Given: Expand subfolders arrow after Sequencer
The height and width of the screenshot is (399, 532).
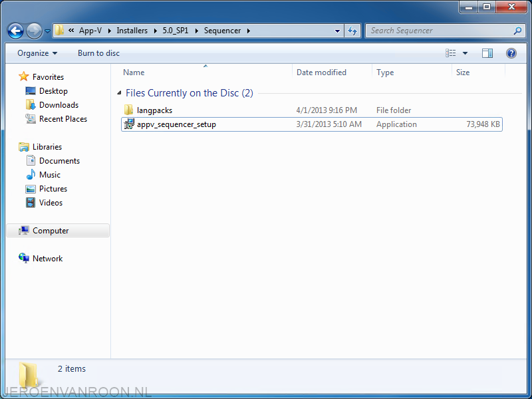Looking at the screenshot, I should pyautogui.click(x=249, y=31).
